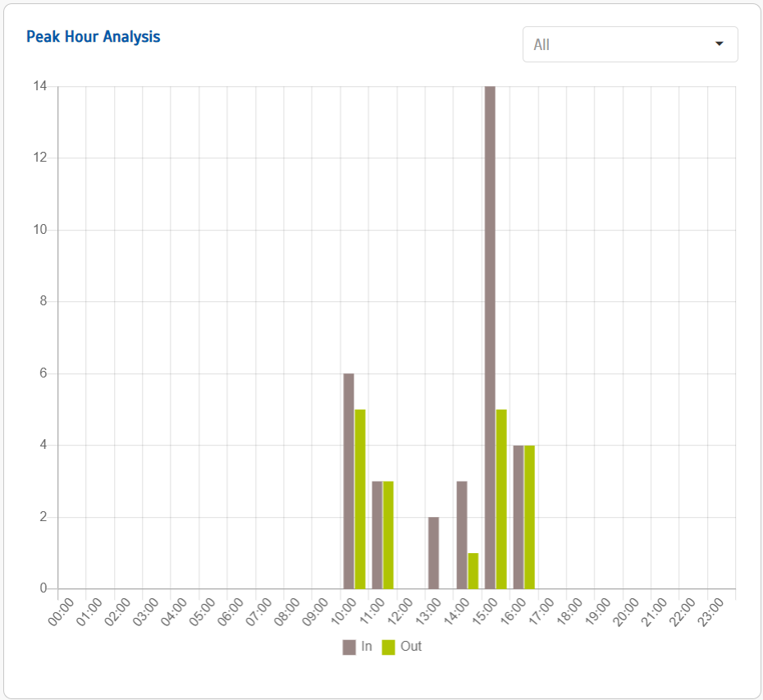Toggle the 'In' series legend label

[x=366, y=647]
